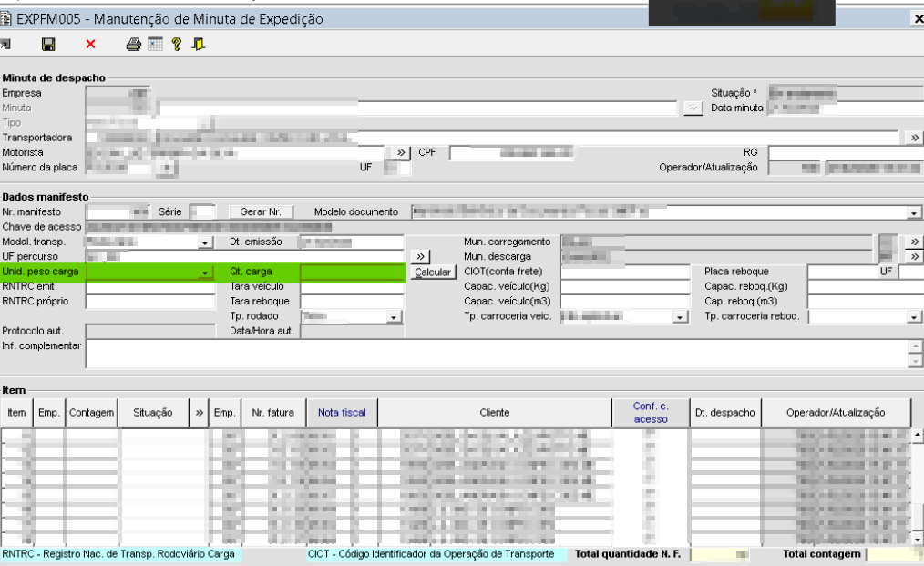
Task: Click the » column header in Item grid
Action: coord(200,413)
